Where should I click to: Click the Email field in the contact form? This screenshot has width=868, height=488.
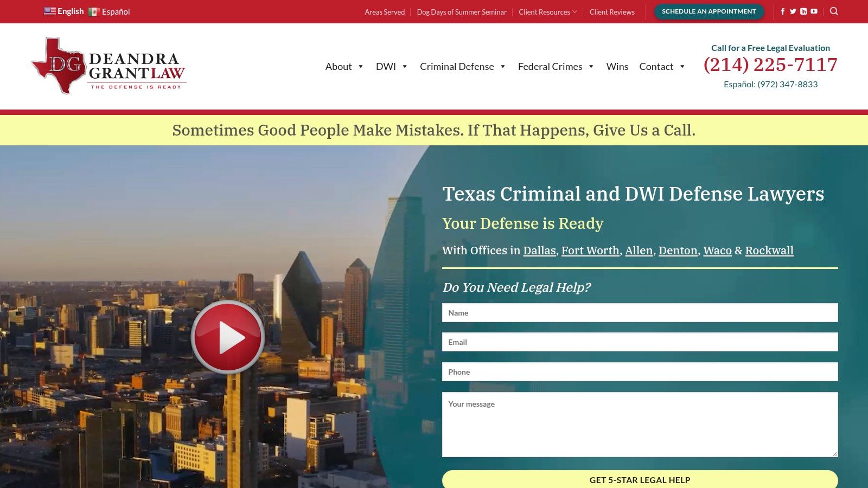click(x=640, y=342)
